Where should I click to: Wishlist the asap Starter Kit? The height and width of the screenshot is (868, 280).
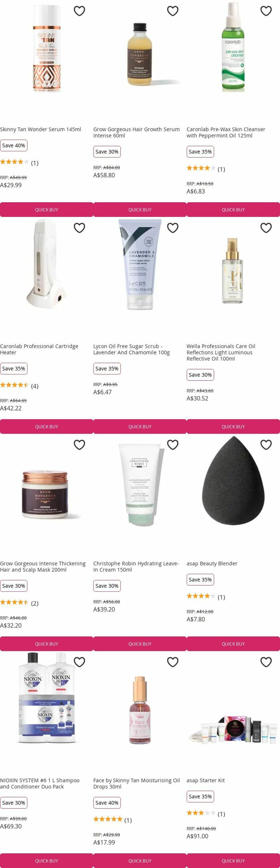click(x=266, y=662)
